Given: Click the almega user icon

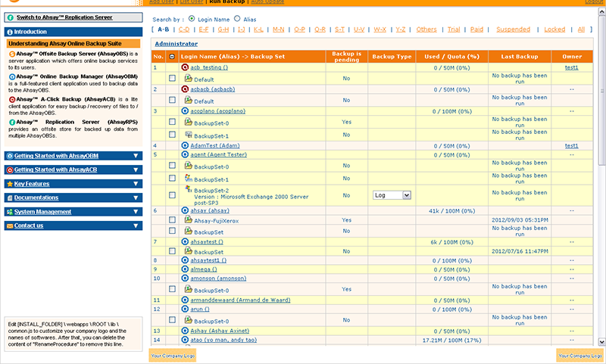Looking at the screenshot, I should [185, 269].
